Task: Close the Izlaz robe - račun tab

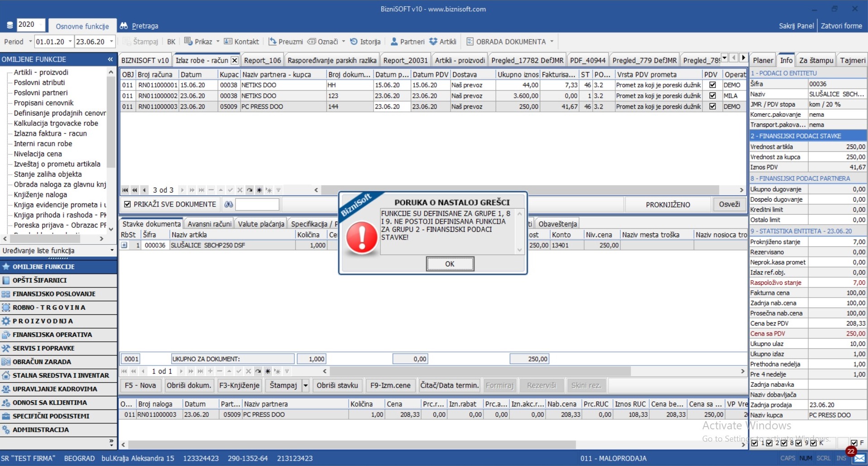Action: [235, 60]
